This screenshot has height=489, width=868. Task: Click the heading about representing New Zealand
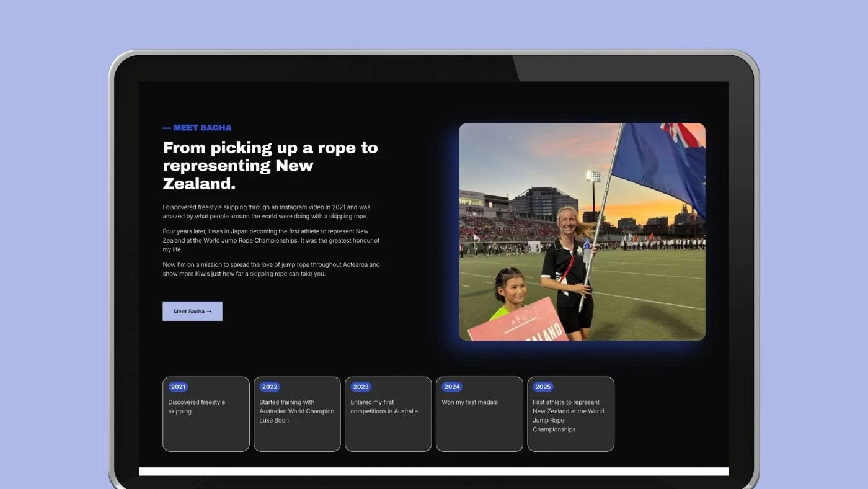coord(270,166)
